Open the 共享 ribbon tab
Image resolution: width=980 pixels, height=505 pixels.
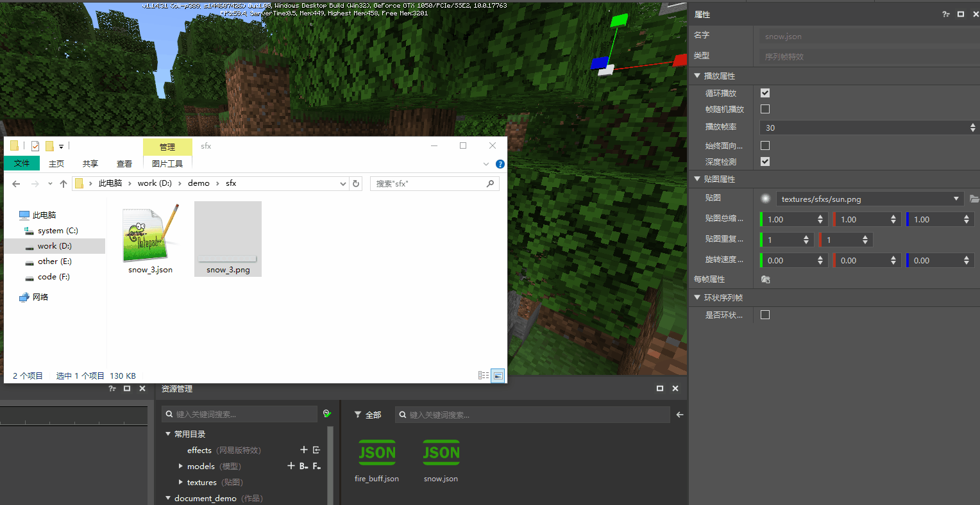[x=90, y=164]
